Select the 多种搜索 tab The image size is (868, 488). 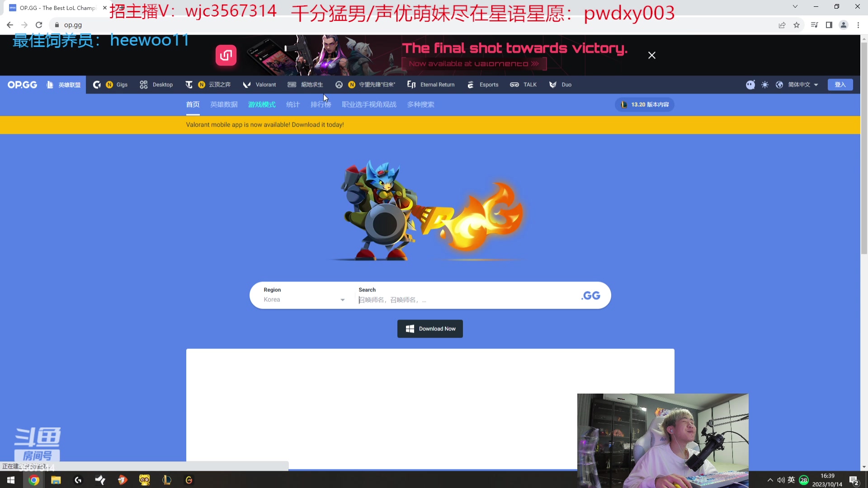420,104
